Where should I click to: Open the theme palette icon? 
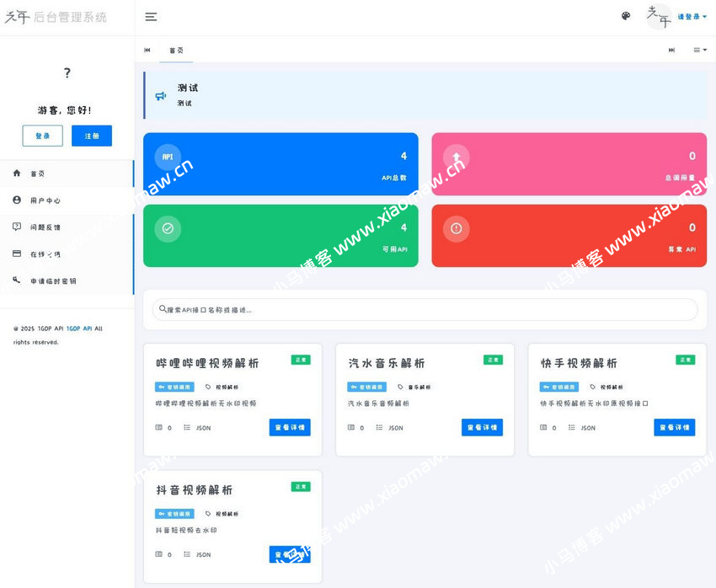click(x=626, y=17)
